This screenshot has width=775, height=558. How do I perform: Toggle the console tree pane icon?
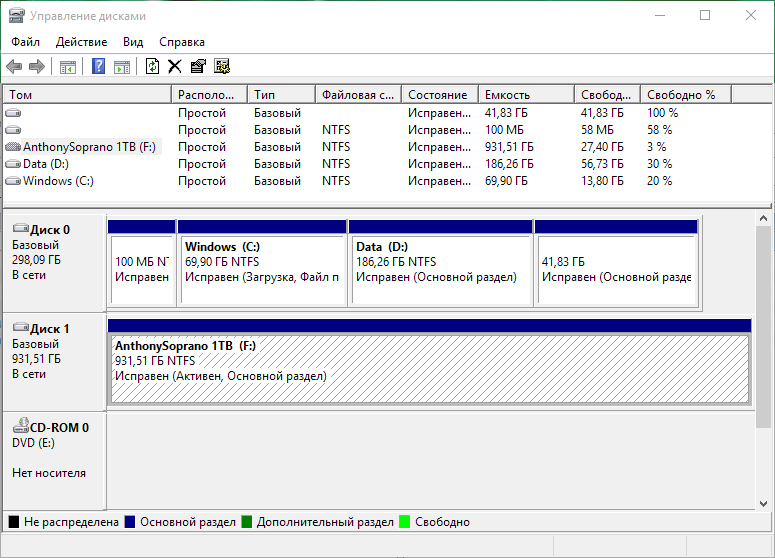pos(68,66)
